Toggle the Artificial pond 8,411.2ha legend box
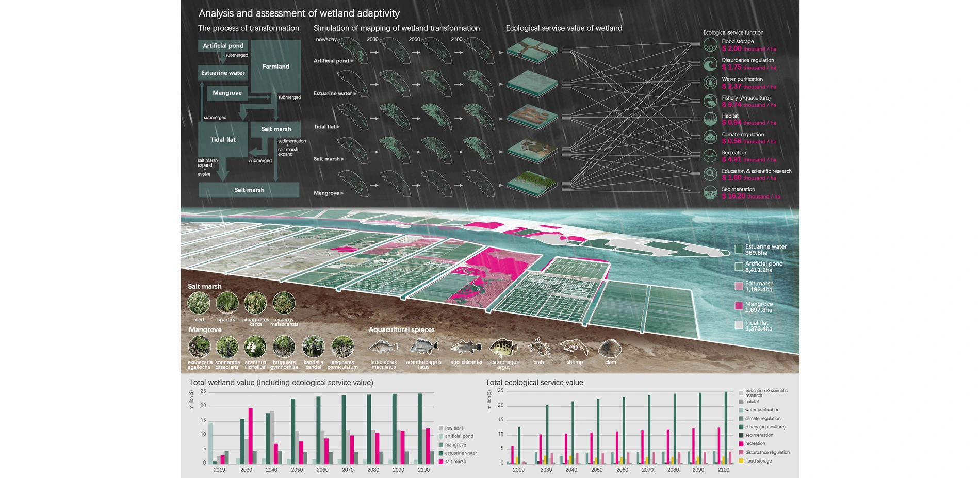 [739, 267]
